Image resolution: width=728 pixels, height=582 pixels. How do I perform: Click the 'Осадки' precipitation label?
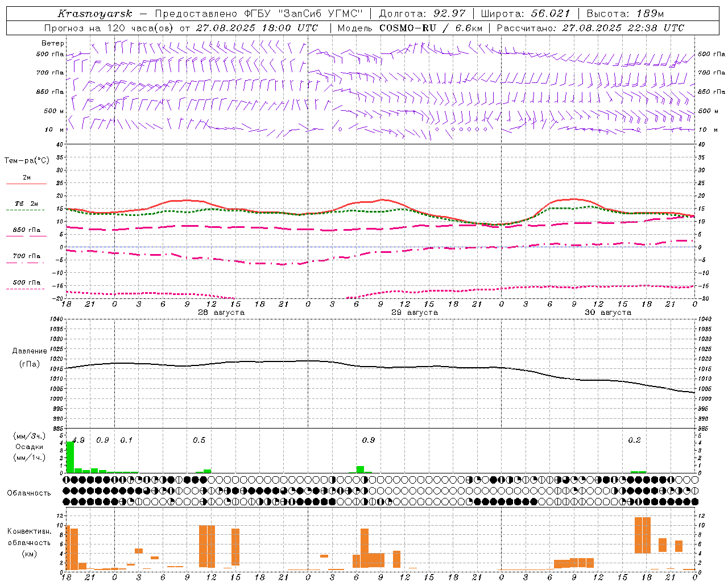click(x=29, y=447)
